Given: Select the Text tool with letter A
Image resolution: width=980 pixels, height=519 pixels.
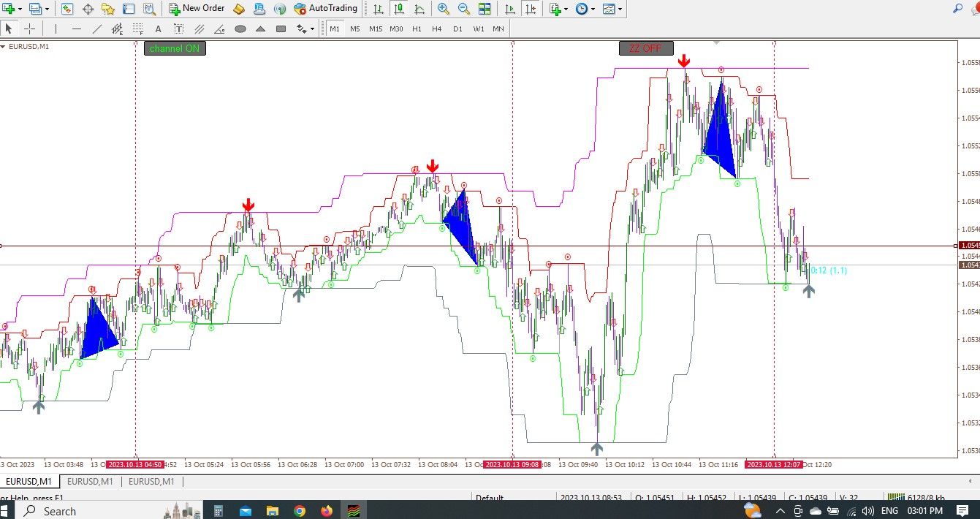Looking at the screenshot, I should (x=158, y=29).
